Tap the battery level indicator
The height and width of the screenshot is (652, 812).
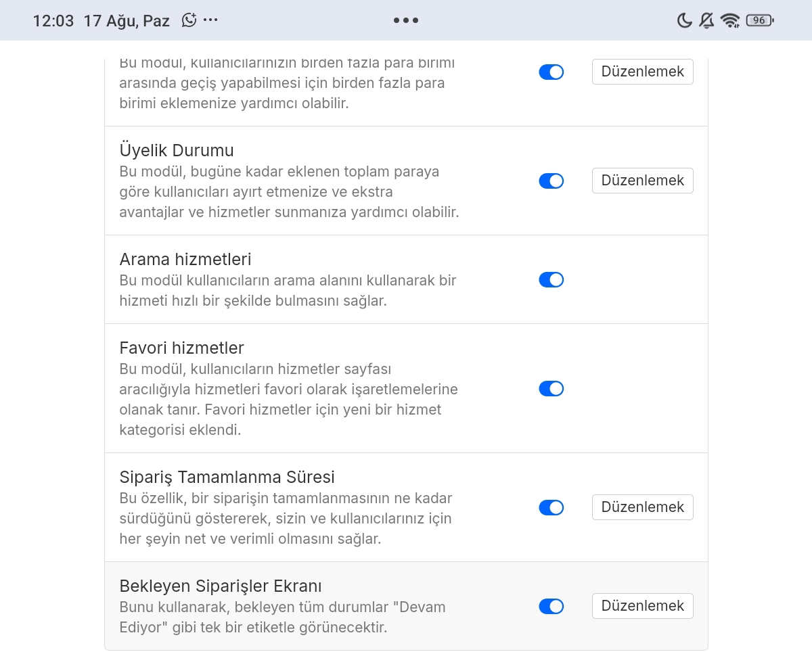[x=760, y=20]
